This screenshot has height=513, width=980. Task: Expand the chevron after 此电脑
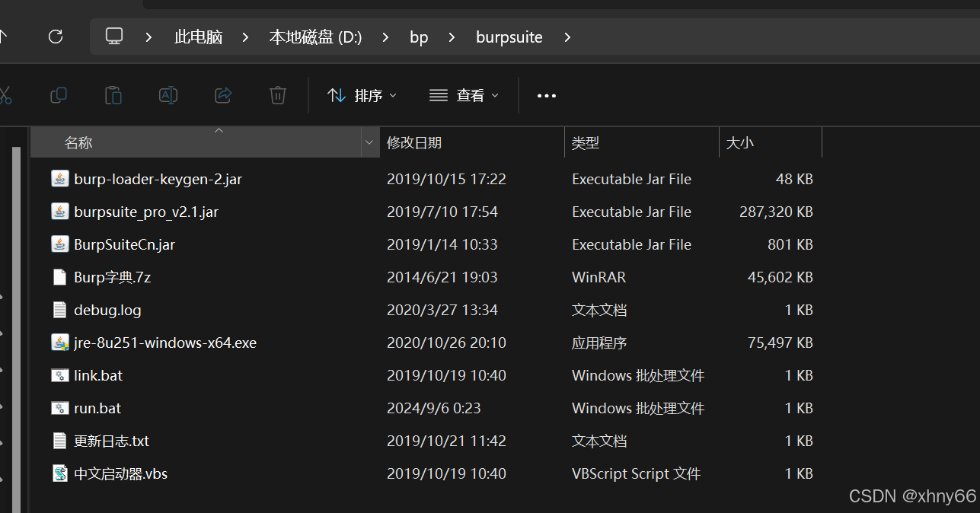click(245, 37)
